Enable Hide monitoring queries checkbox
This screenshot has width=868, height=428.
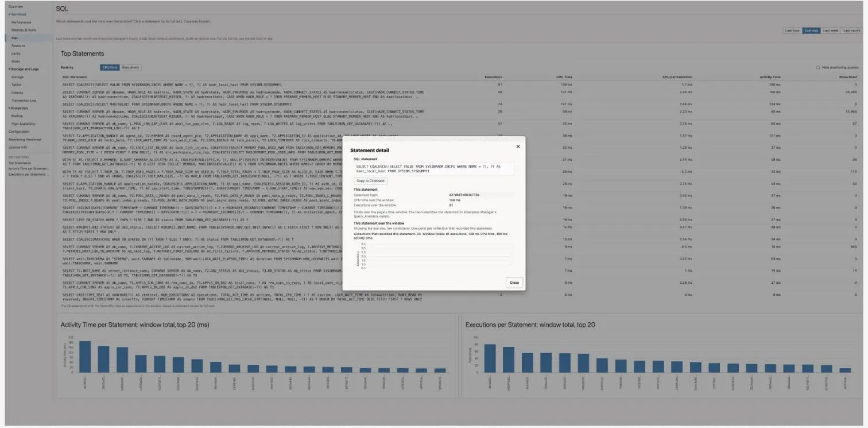(x=817, y=67)
